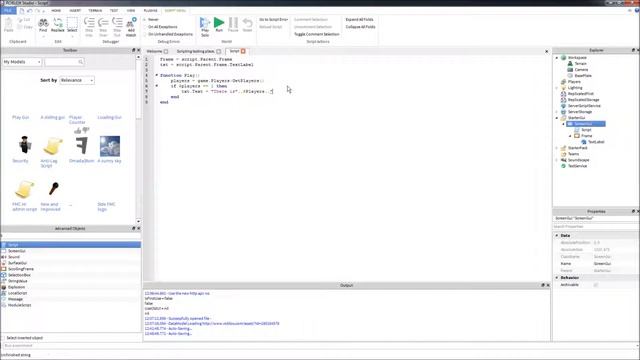Close the Scripting testing place tab
The height and width of the screenshot is (360, 640).
pos(218,51)
